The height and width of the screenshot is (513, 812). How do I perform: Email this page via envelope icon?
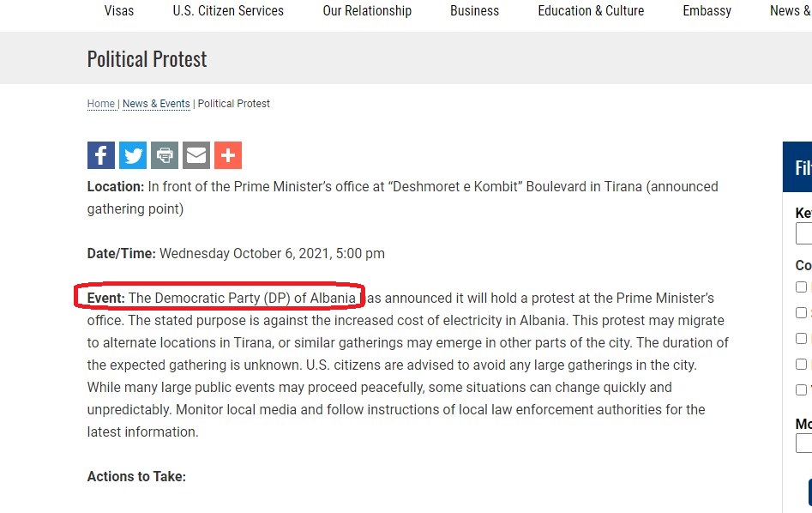tap(196, 155)
